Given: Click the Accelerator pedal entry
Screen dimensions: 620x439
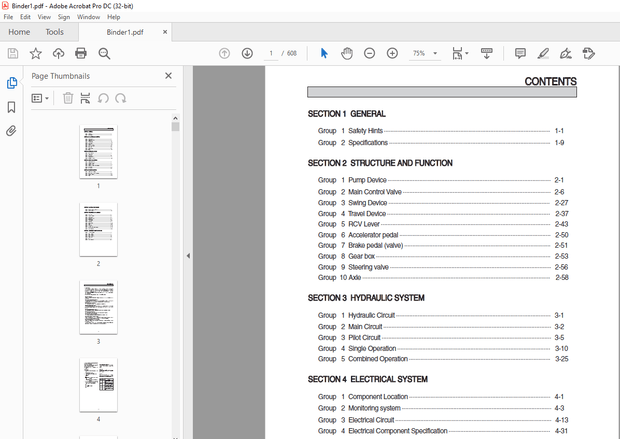Looking at the screenshot, I should 373,235.
